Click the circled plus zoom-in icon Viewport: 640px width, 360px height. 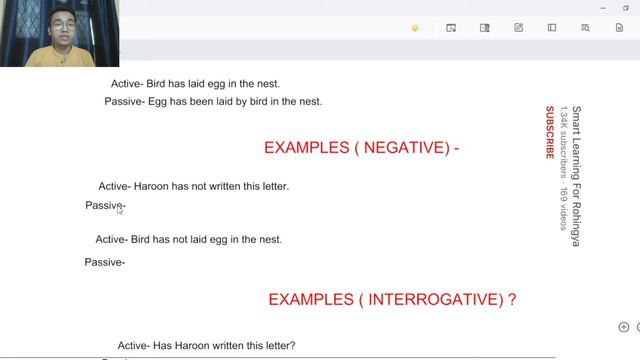click(x=624, y=327)
